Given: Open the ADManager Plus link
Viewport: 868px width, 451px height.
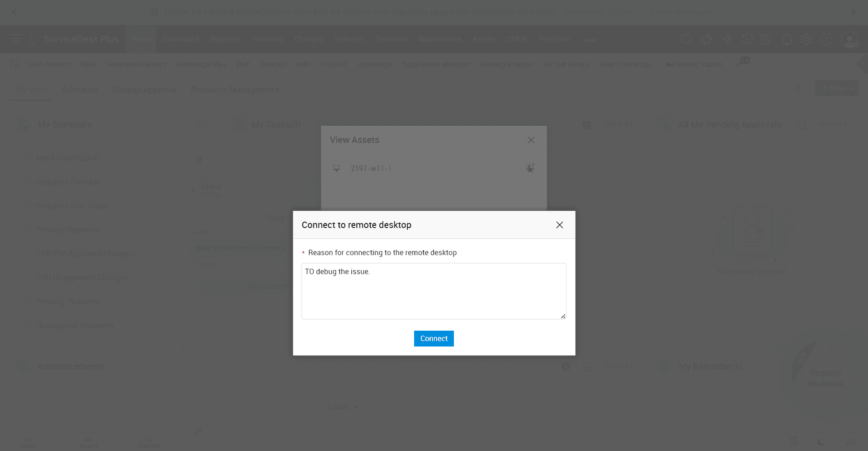Looking at the screenshot, I should click(201, 65).
